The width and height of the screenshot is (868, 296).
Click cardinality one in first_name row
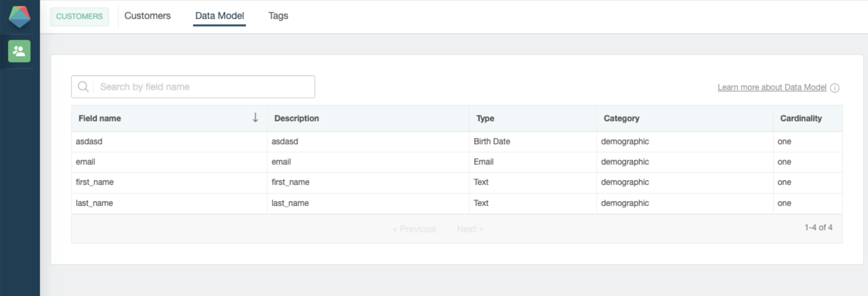[x=808, y=183]
